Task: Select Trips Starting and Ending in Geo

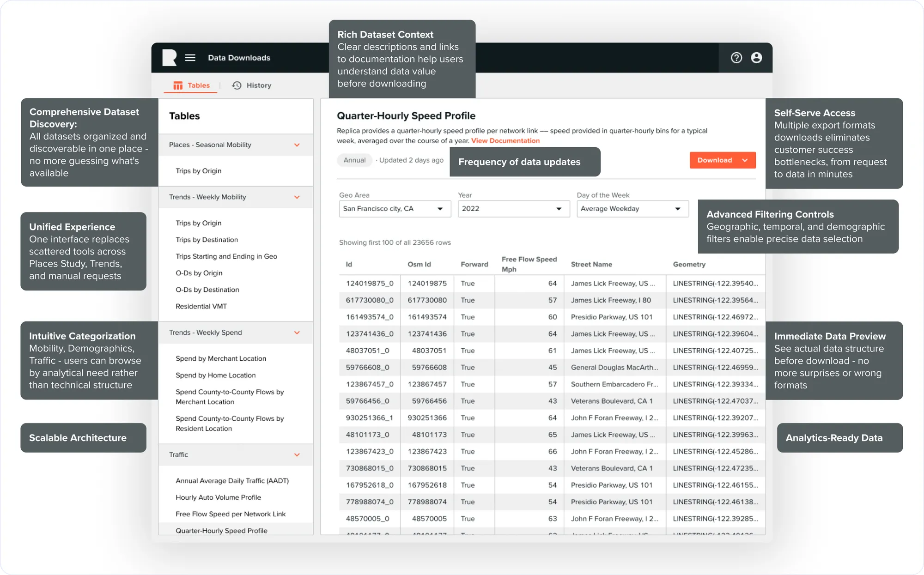Action: click(x=226, y=256)
